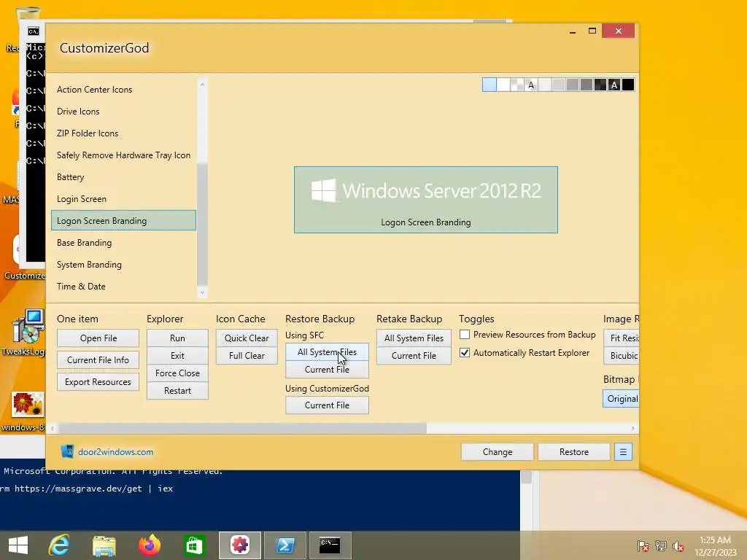Click the Bicubic image option button
The image size is (747, 560).
[x=622, y=356]
